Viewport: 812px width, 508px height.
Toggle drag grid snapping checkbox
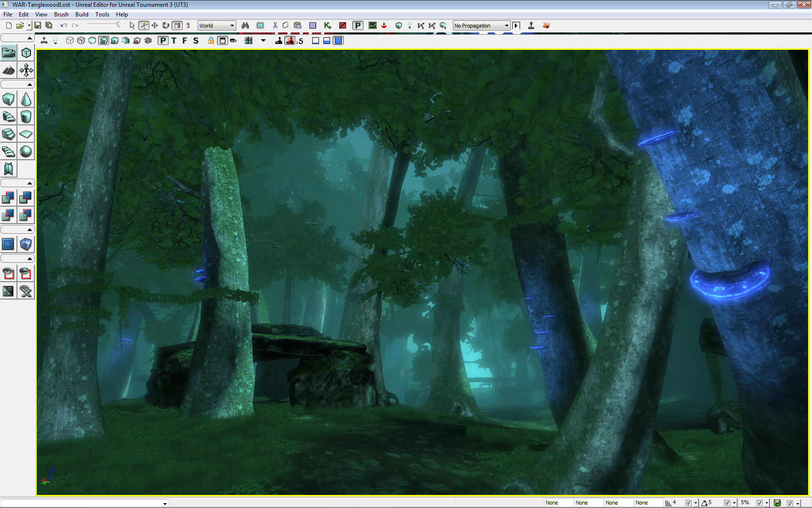pos(688,503)
